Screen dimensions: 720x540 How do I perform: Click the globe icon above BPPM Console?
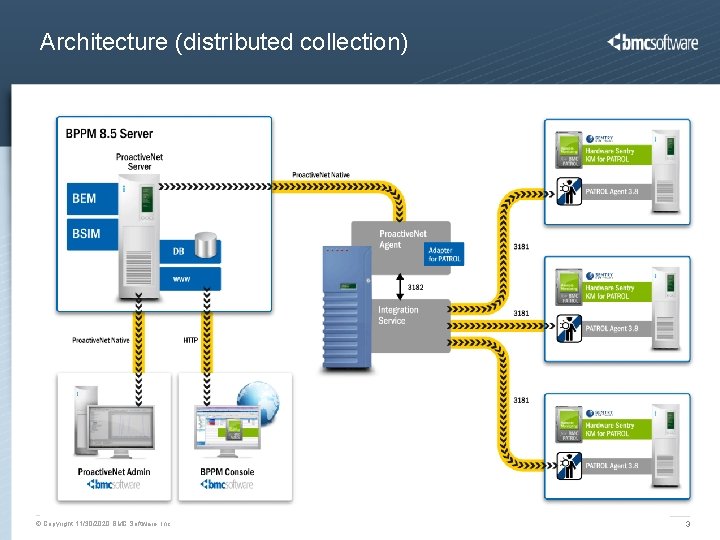point(258,402)
